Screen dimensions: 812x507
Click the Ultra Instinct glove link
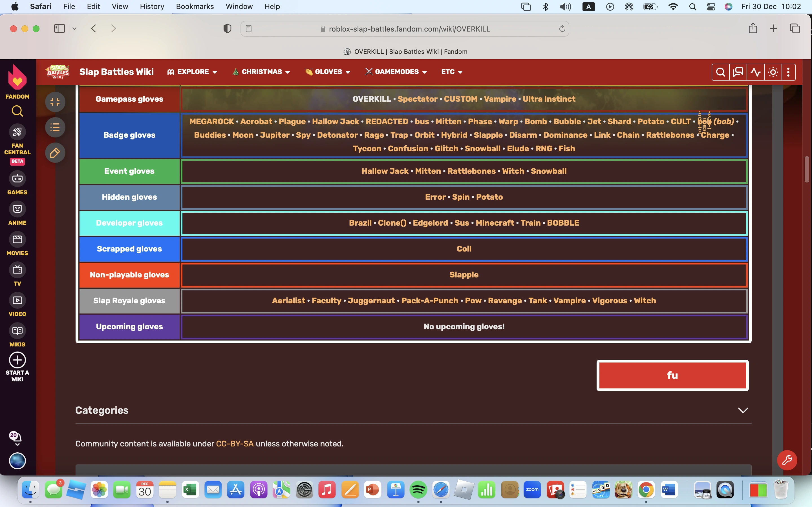[x=549, y=99]
